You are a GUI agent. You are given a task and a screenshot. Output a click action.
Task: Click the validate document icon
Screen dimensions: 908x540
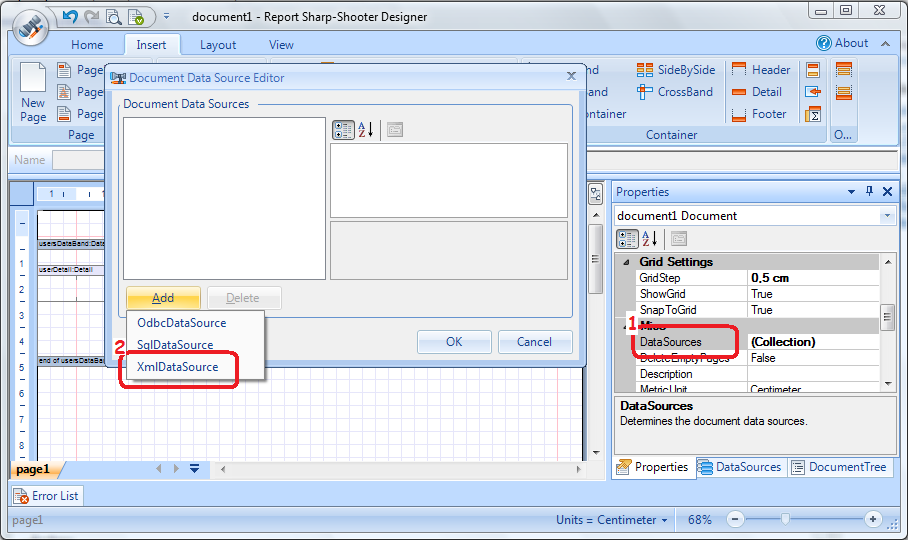point(136,17)
